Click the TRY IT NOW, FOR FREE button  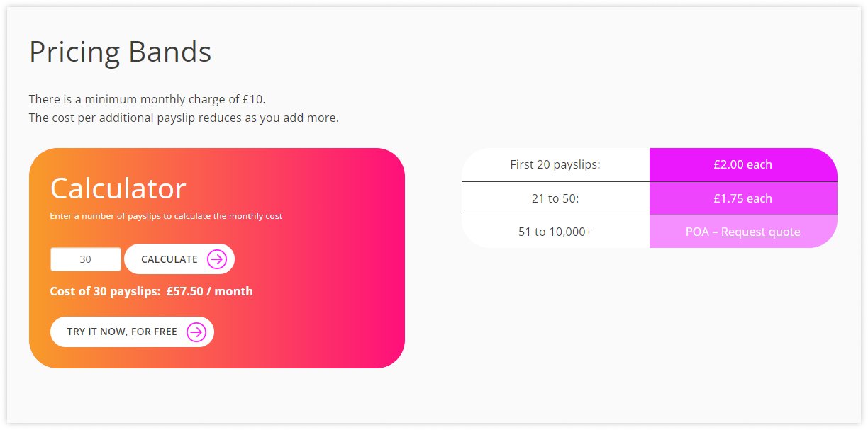[x=132, y=332]
